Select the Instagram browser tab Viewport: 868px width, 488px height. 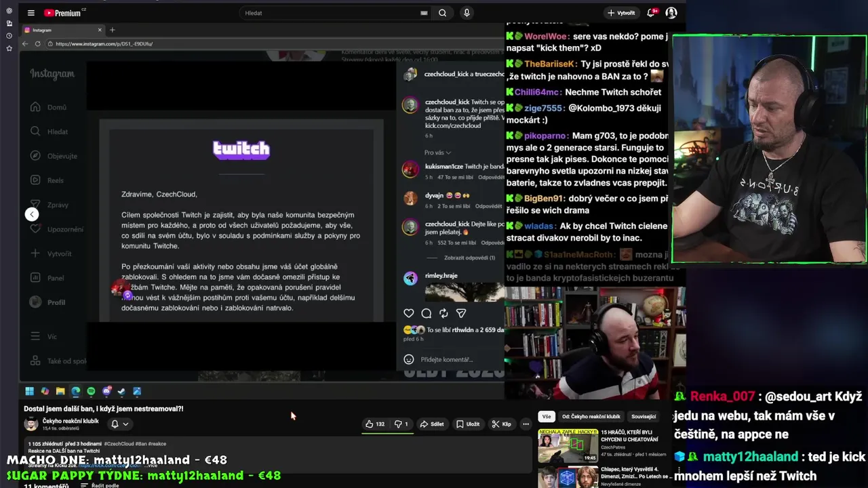pos(62,30)
